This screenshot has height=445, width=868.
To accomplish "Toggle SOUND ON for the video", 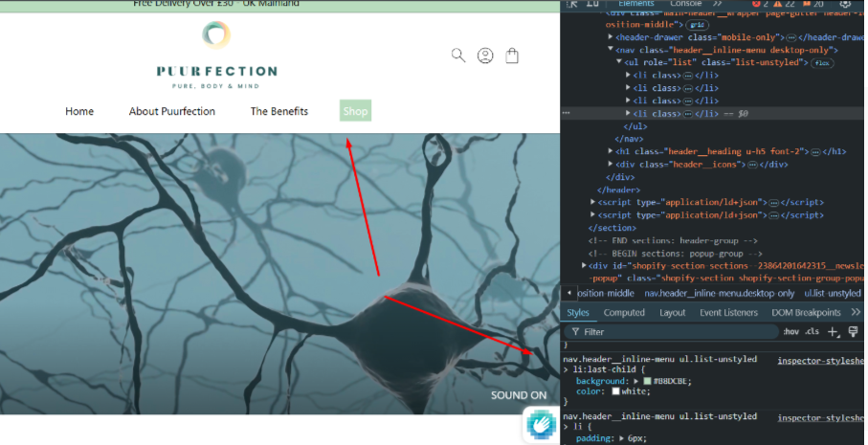I will pos(519,395).
